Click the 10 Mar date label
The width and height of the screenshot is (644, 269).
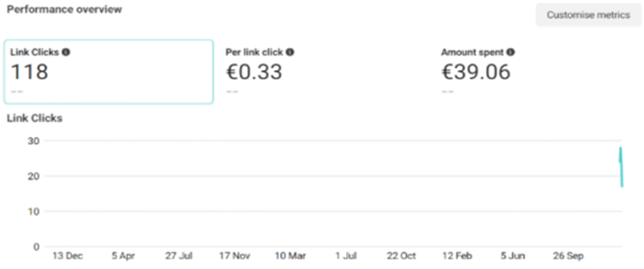[x=291, y=256]
